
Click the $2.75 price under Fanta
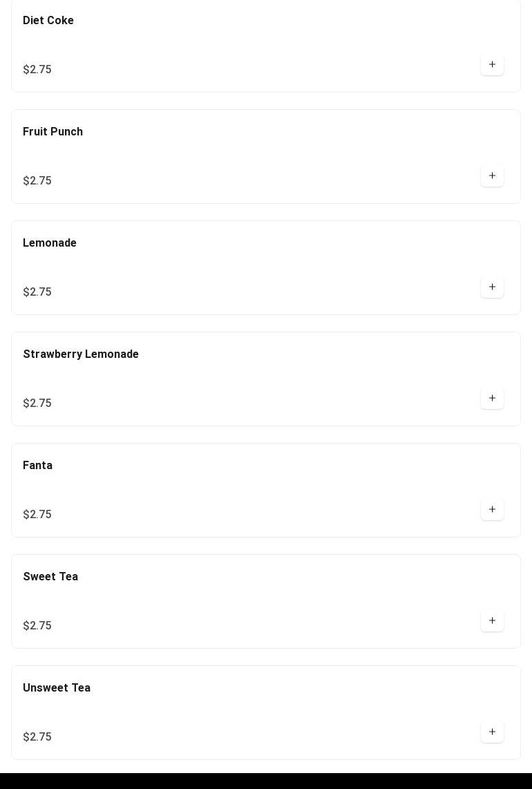(37, 515)
